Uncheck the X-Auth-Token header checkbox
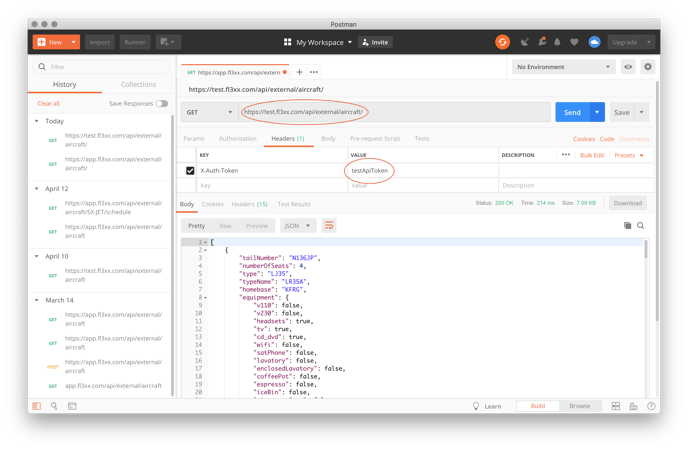This screenshot has height=450, width=688. pos(190,171)
